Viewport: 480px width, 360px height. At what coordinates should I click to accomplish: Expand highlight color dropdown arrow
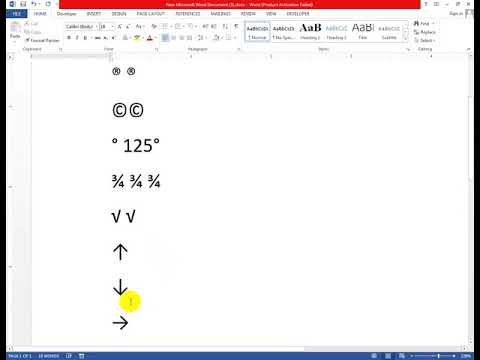[x=142, y=38]
